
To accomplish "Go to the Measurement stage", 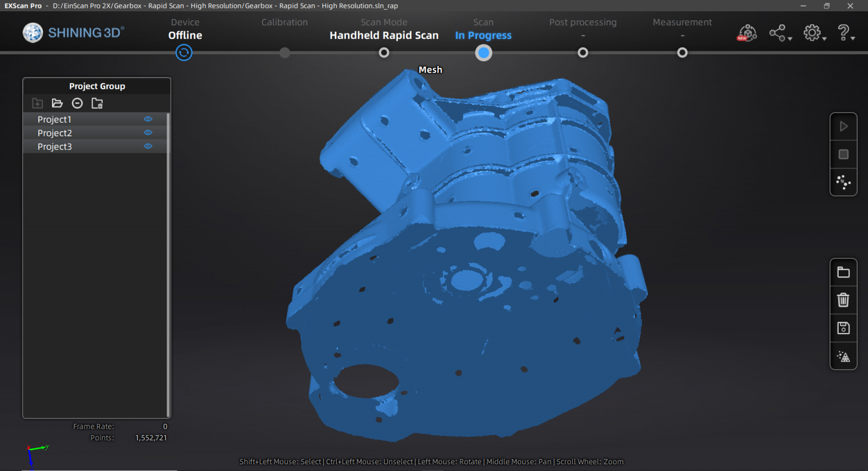I will [x=682, y=28].
